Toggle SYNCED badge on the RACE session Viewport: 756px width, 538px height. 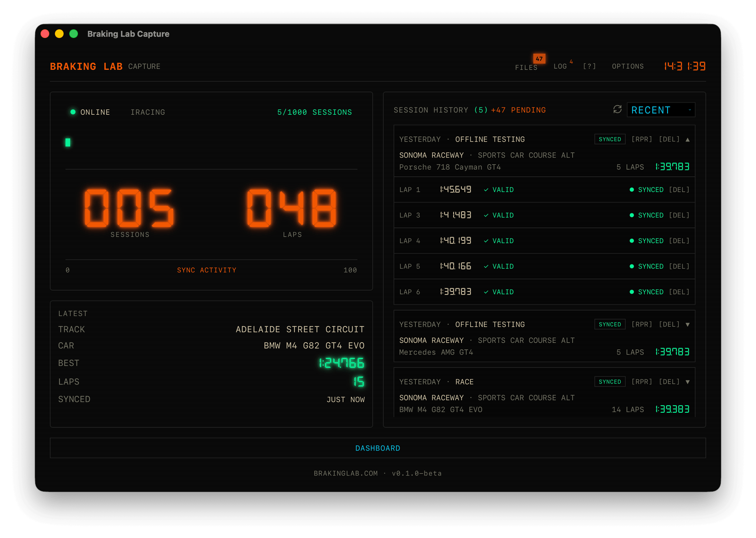click(609, 381)
